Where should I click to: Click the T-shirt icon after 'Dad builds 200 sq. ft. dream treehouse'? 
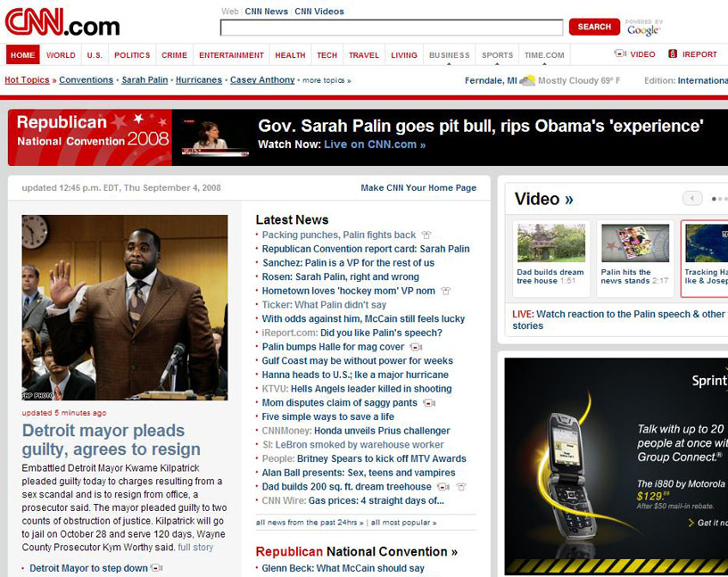461,487
